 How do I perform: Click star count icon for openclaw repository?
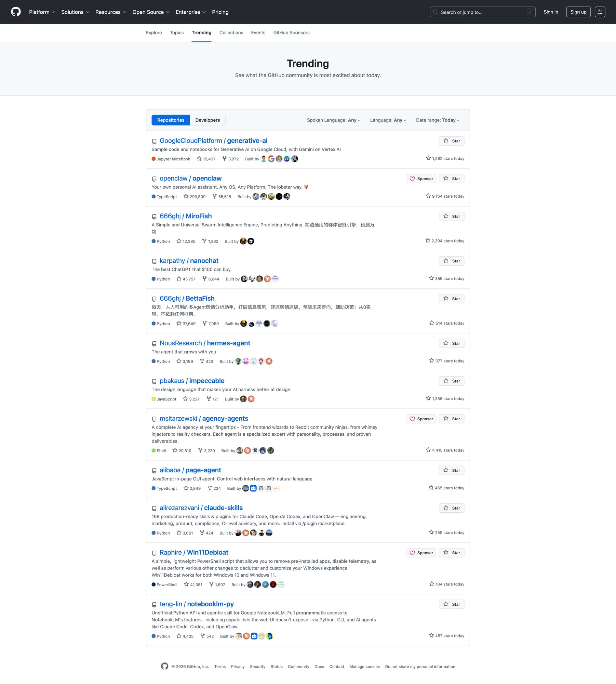point(186,196)
